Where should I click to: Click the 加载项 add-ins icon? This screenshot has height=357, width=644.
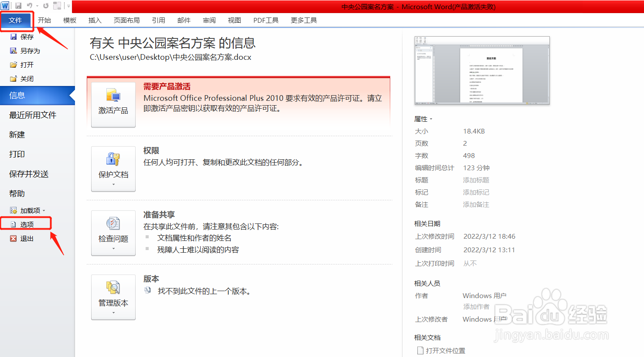tap(14, 210)
